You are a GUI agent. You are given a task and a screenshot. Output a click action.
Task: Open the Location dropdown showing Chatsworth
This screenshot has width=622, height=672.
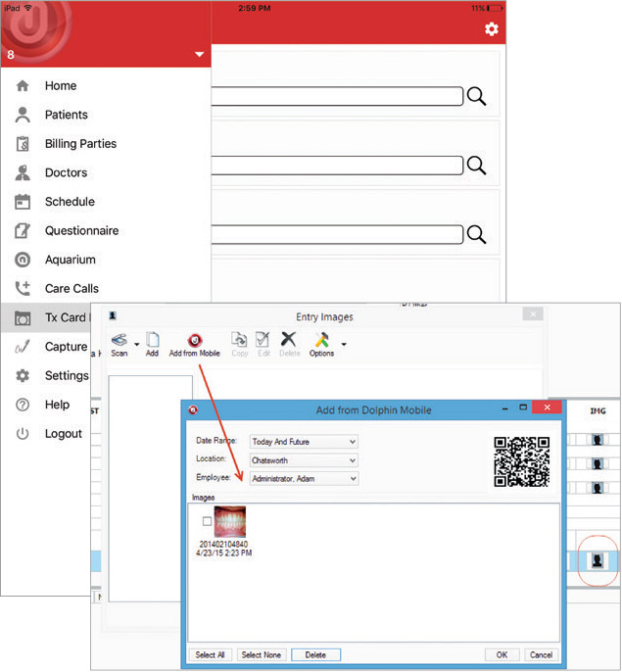pyautogui.click(x=304, y=460)
